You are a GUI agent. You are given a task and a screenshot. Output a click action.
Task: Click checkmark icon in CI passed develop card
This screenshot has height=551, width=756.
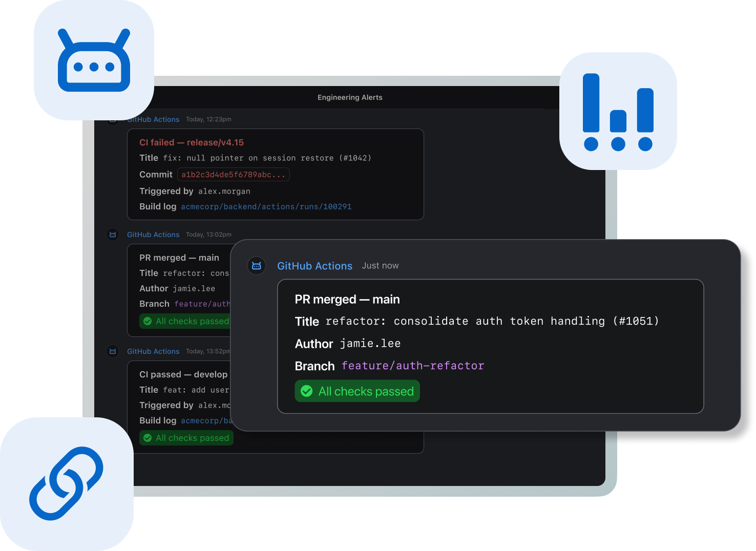(x=148, y=438)
